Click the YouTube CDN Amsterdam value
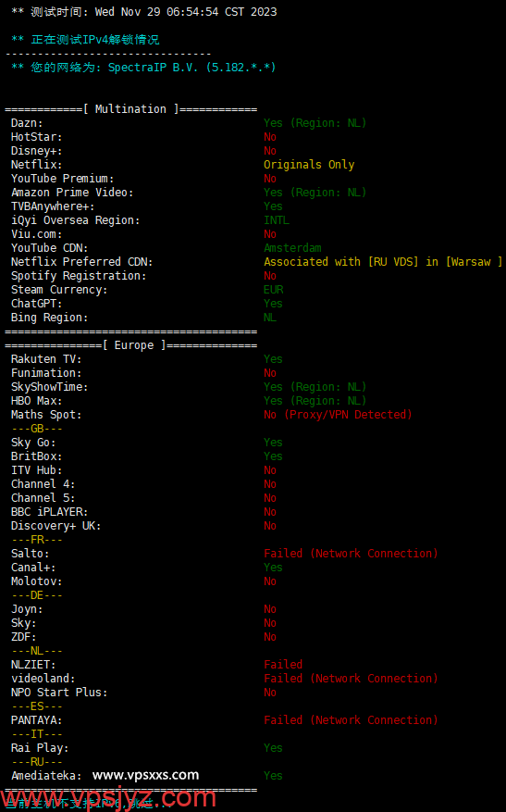The image size is (506, 812). (x=292, y=248)
